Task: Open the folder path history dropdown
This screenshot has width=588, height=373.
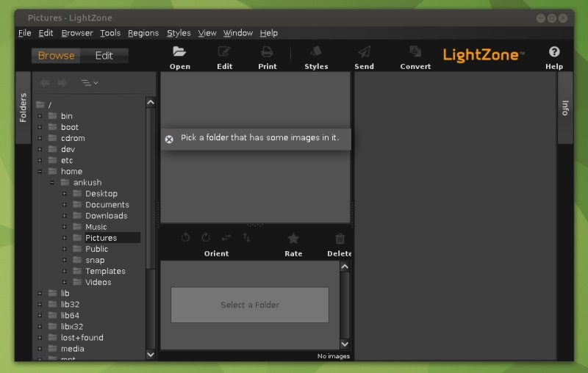Action: (90, 83)
